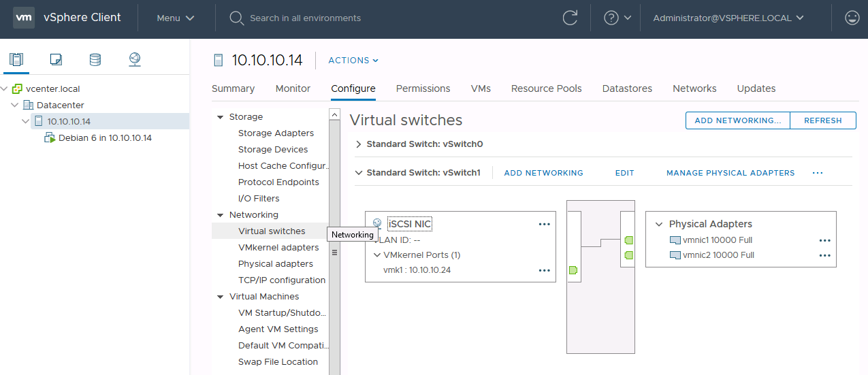Viewport: 868px width, 375px height.
Task: Open Protocol Endpoints
Action: pos(278,182)
